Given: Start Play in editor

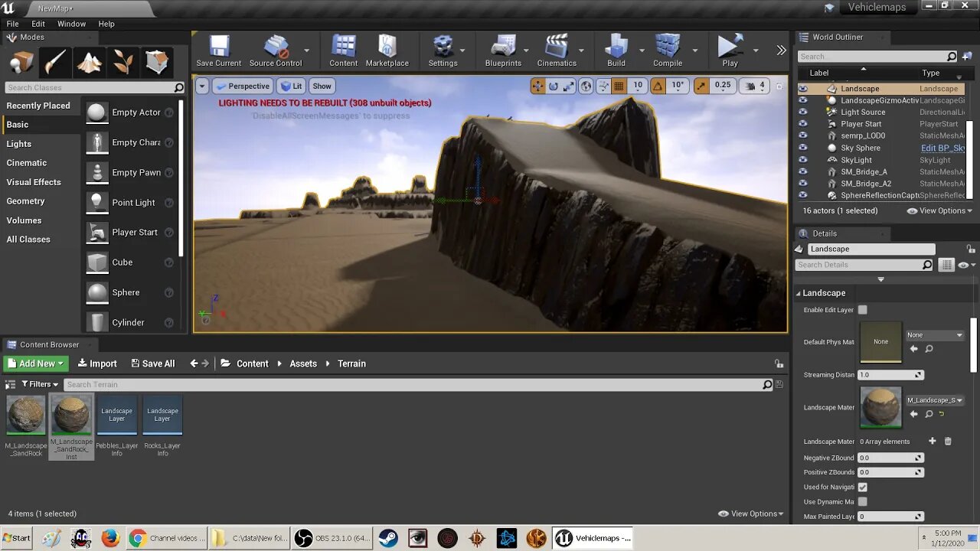Looking at the screenshot, I should click(730, 51).
